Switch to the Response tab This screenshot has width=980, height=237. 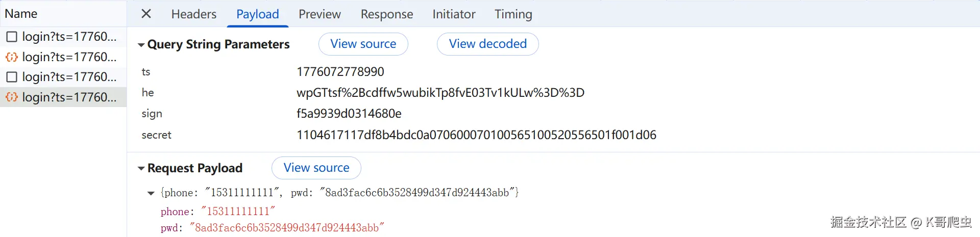pyautogui.click(x=387, y=14)
